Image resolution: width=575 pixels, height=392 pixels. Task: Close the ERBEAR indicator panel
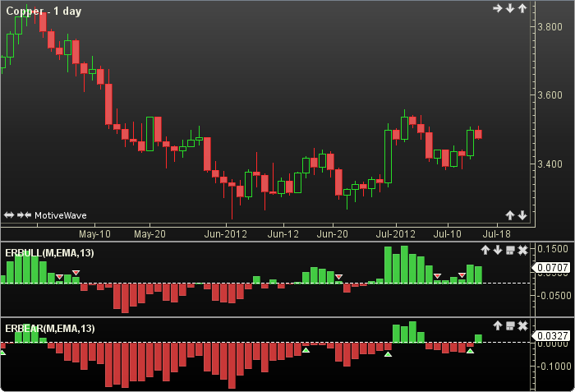(x=522, y=326)
